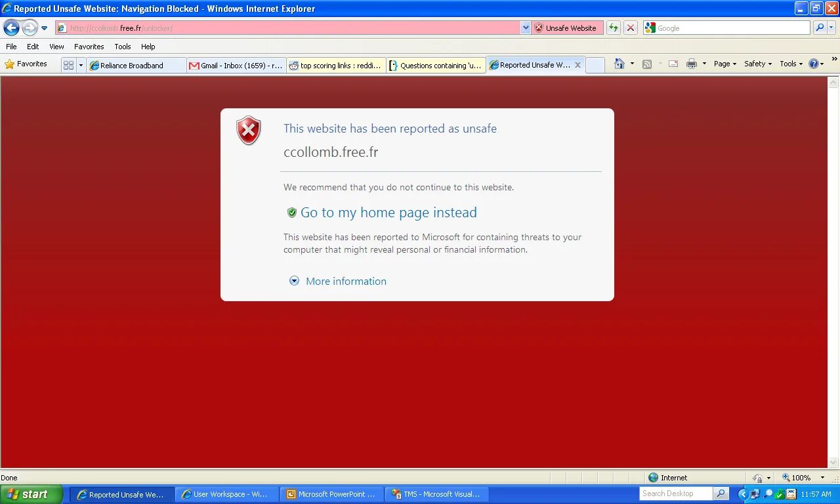Expand the command bar overflow chevron
840x504 pixels.
(x=834, y=60)
